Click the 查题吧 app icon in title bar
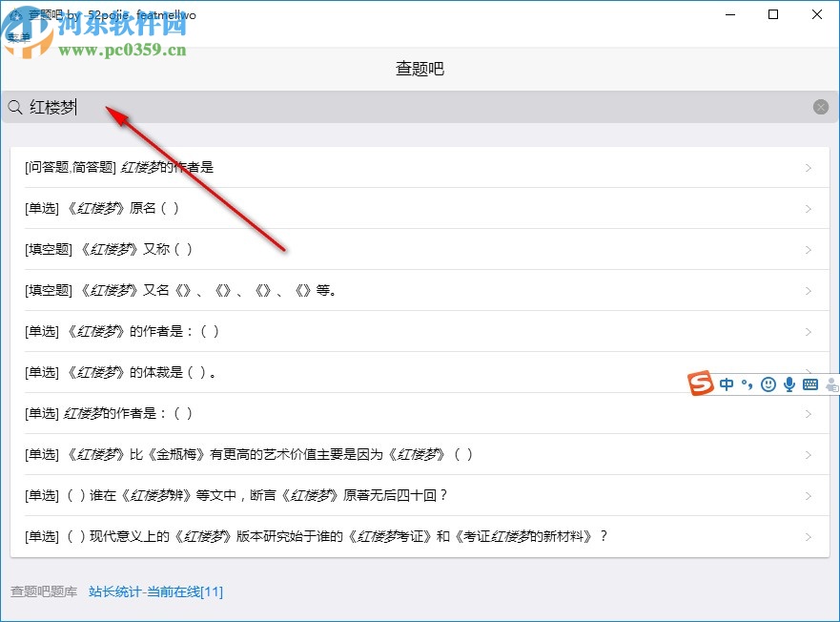The height and width of the screenshot is (622, 840). 15,14
